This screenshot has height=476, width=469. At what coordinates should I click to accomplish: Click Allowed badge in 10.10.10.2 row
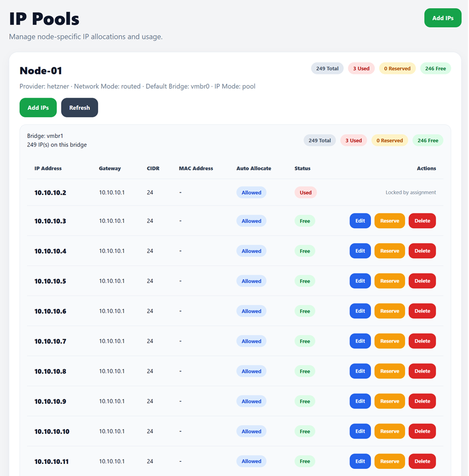point(251,192)
